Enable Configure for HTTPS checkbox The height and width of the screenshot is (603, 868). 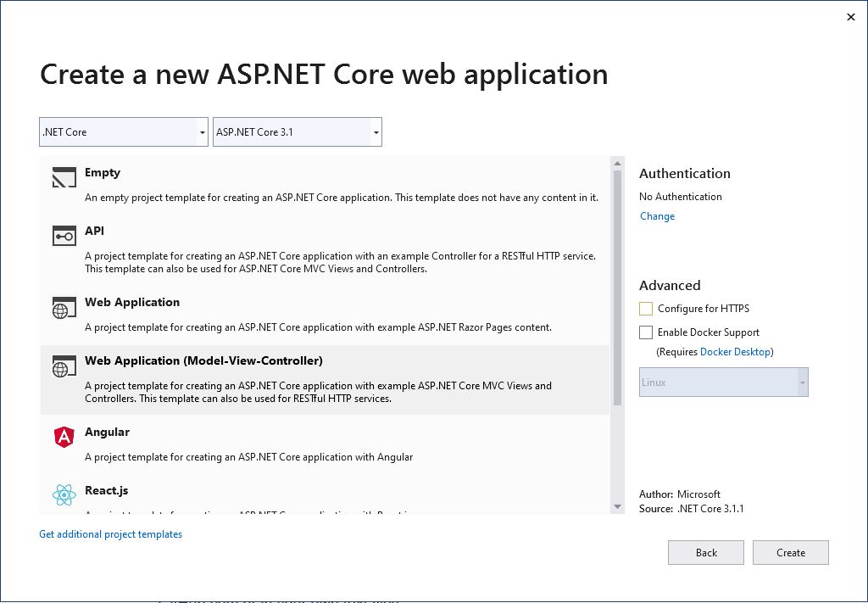647,309
